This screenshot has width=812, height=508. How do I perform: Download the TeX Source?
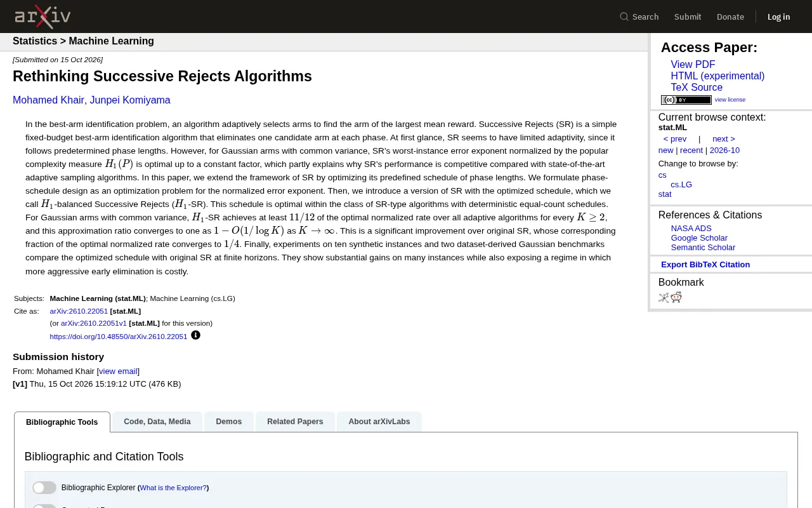(x=697, y=88)
